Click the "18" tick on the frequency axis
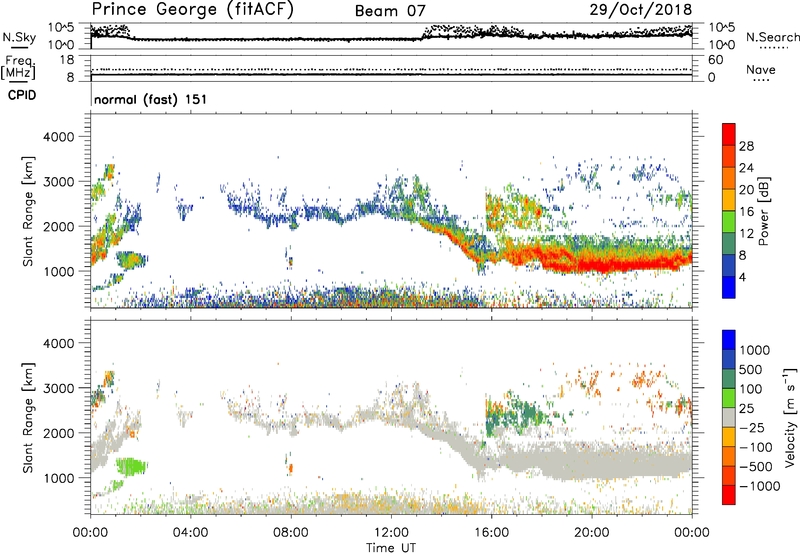Screen dimensions: 800x554 point(67,60)
